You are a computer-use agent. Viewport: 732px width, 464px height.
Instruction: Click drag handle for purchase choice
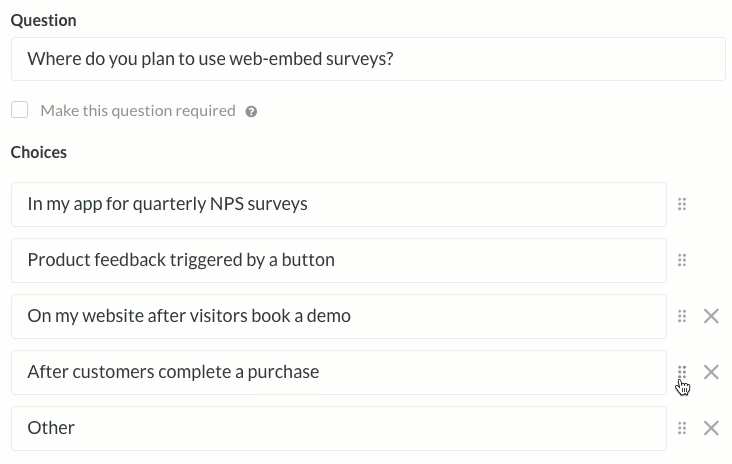(x=682, y=372)
